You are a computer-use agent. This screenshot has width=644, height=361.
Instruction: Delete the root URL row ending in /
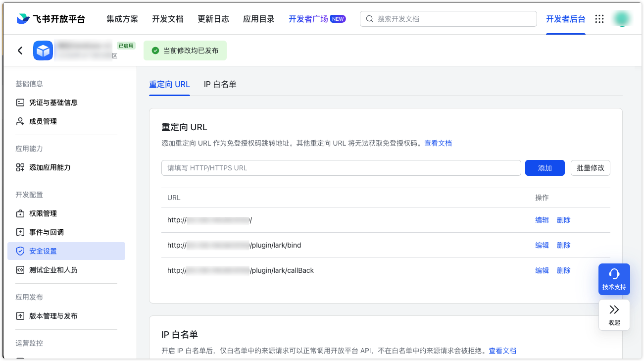[564, 220]
